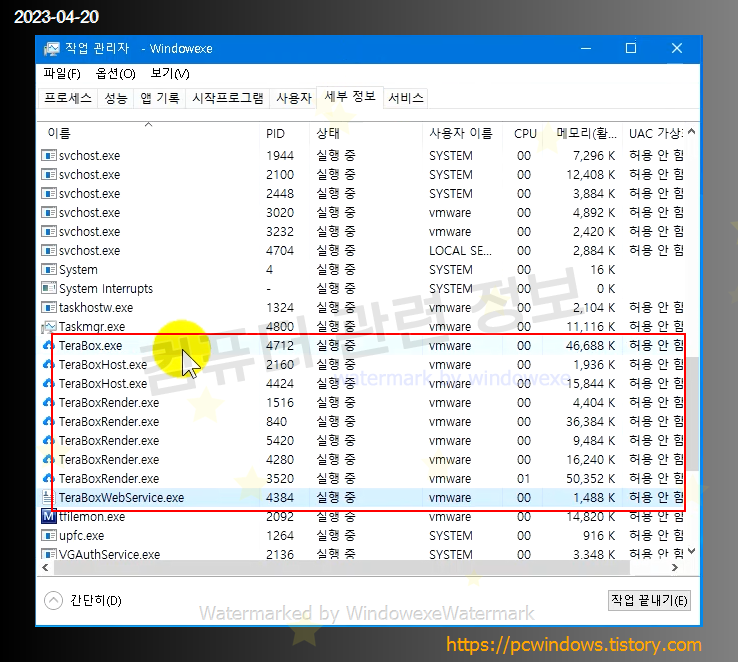Select the TeraBoxWebService.exe process name

pyautogui.click(x=121, y=497)
